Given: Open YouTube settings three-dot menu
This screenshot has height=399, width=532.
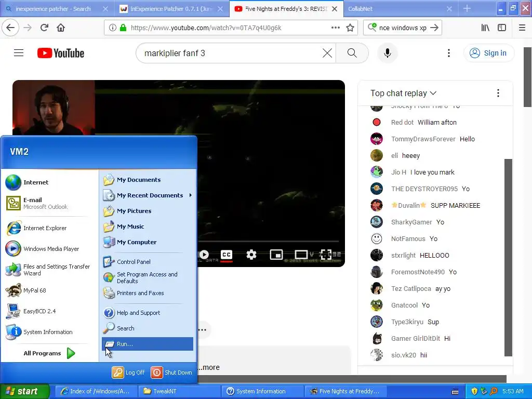Looking at the screenshot, I should (448, 53).
